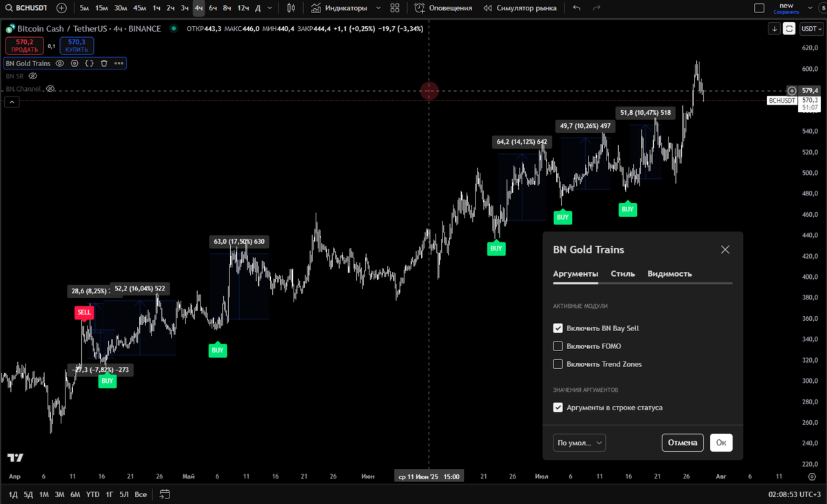Open BN Gold Trains settings icon
This screenshot has height=504, width=827.
tap(74, 63)
